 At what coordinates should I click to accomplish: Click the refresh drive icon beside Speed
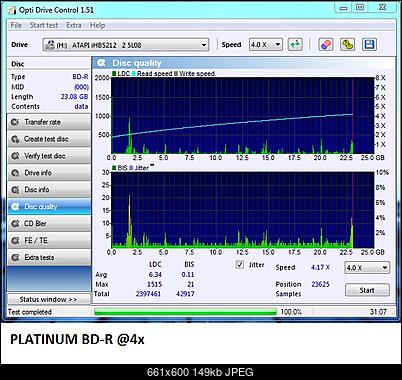[x=295, y=44]
